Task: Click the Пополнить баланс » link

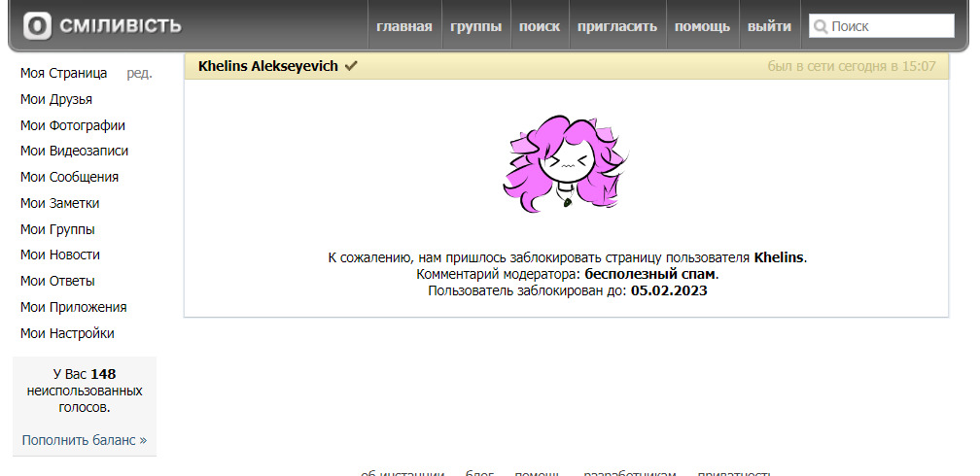Action: click(x=85, y=440)
